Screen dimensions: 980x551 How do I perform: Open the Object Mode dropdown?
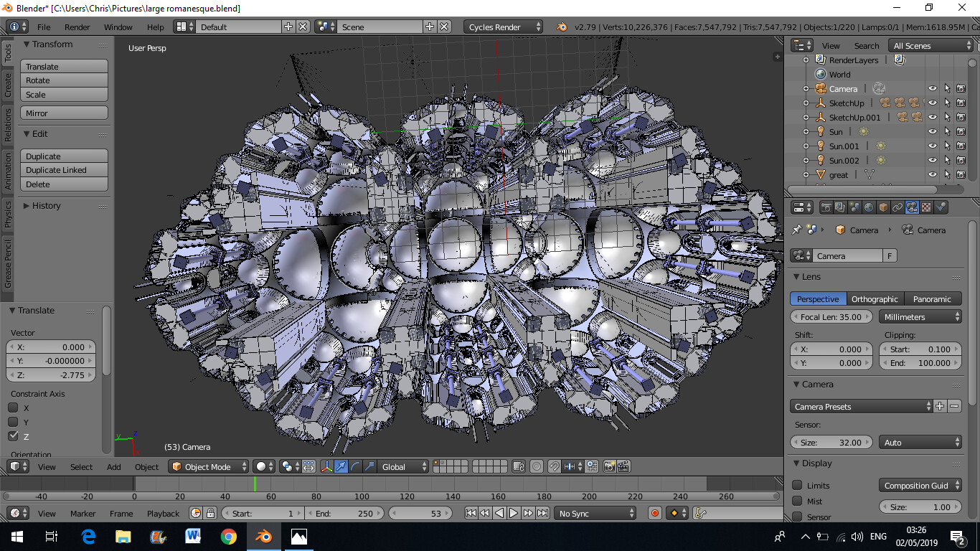(x=208, y=466)
